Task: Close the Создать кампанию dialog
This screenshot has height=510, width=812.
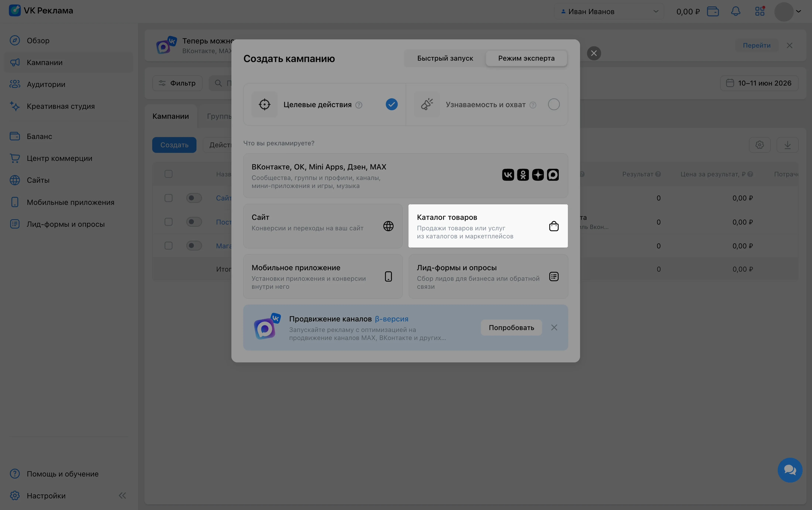Action: [594, 53]
